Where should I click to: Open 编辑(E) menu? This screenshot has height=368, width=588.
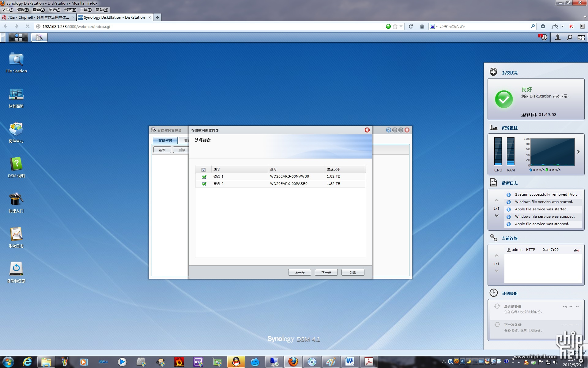[x=23, y=10]
